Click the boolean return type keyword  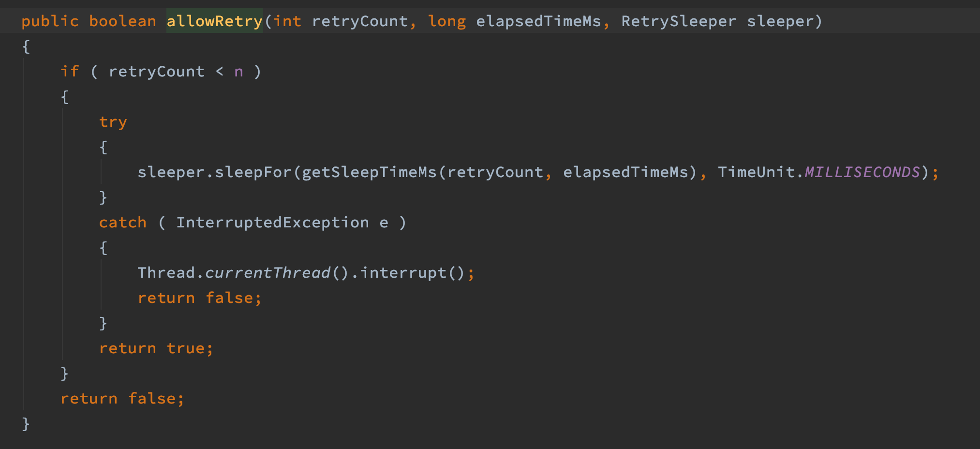click(x=122, y=21)
